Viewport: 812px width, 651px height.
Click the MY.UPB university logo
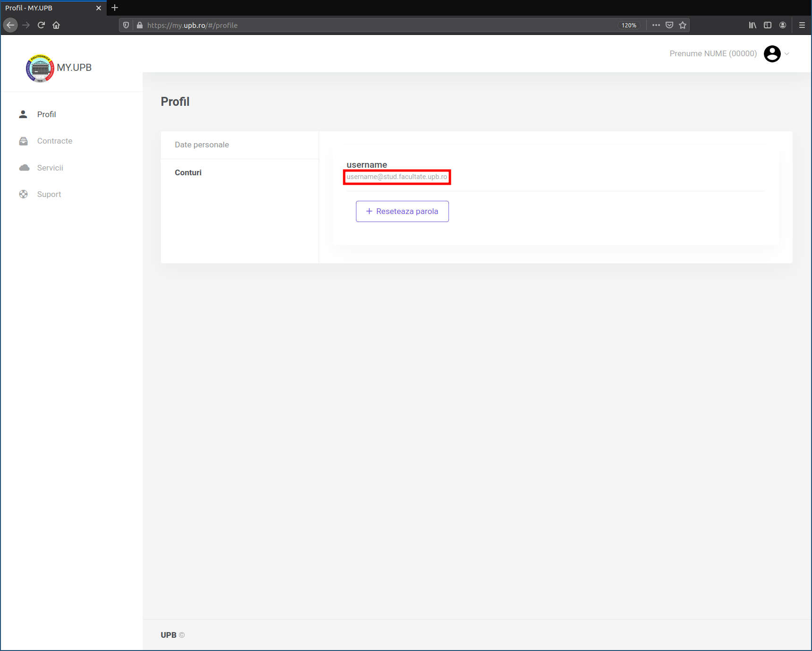[40, 68]
